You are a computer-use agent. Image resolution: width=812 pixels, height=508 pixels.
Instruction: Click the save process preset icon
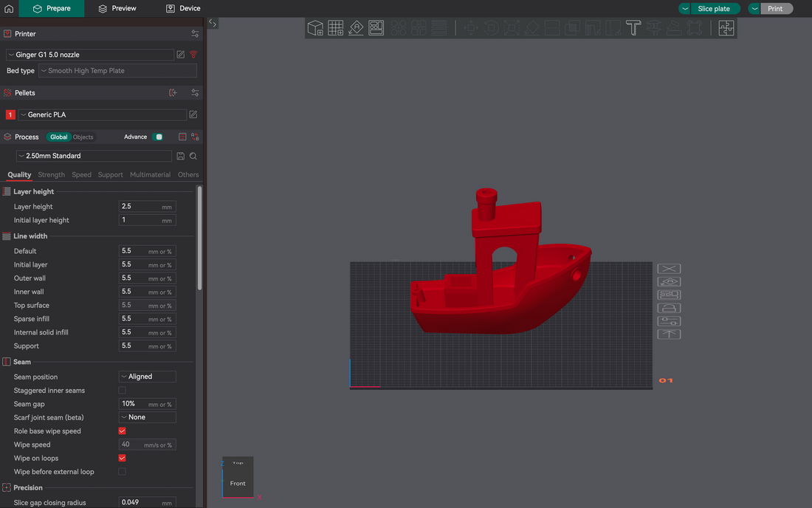[180, 156]
